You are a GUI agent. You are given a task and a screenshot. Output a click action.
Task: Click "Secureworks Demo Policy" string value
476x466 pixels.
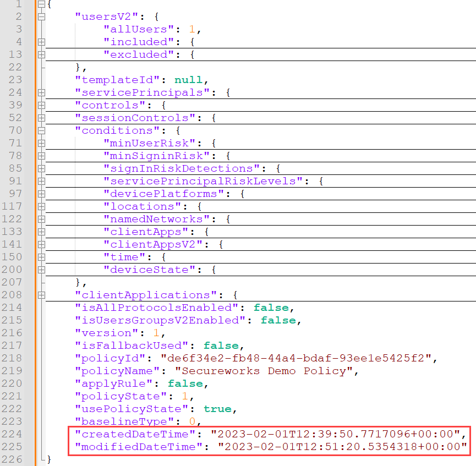click(264, 371)
